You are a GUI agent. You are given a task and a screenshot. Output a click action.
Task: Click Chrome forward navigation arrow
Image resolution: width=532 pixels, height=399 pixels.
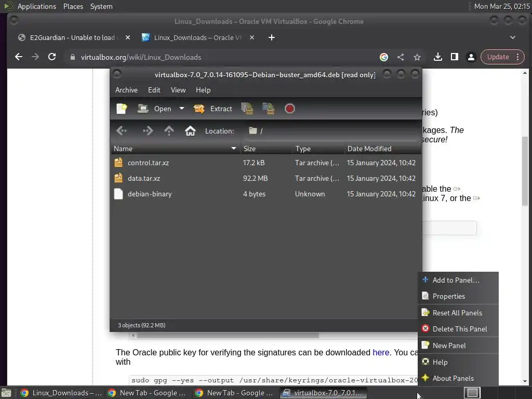35,57
